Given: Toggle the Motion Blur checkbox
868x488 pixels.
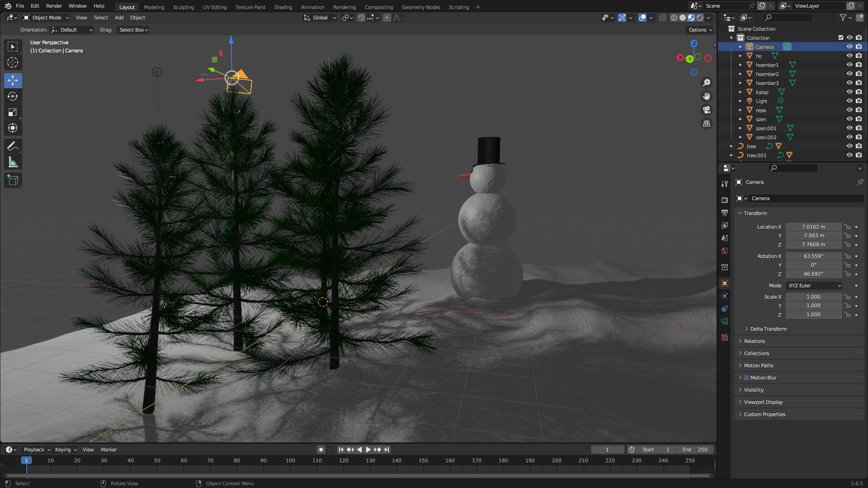Looking at the screenshot, I should tap(746, 378).
